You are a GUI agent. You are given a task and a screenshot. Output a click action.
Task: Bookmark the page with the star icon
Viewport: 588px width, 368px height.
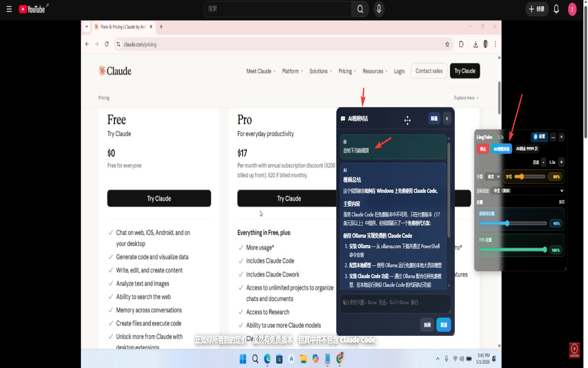[x=447, y=44]
